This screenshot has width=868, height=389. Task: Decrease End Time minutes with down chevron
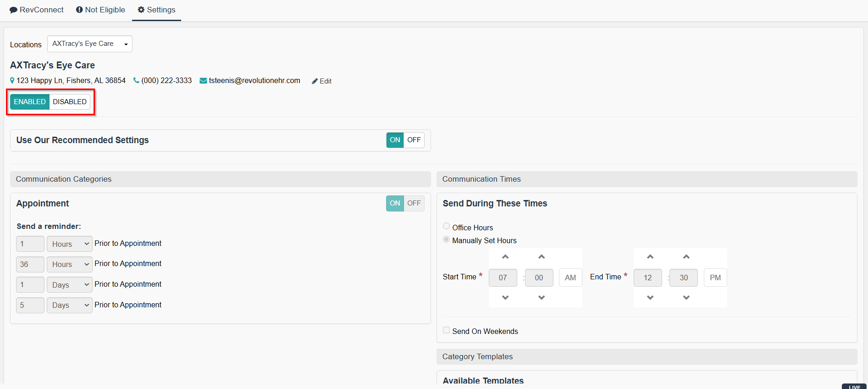[686, 298]
